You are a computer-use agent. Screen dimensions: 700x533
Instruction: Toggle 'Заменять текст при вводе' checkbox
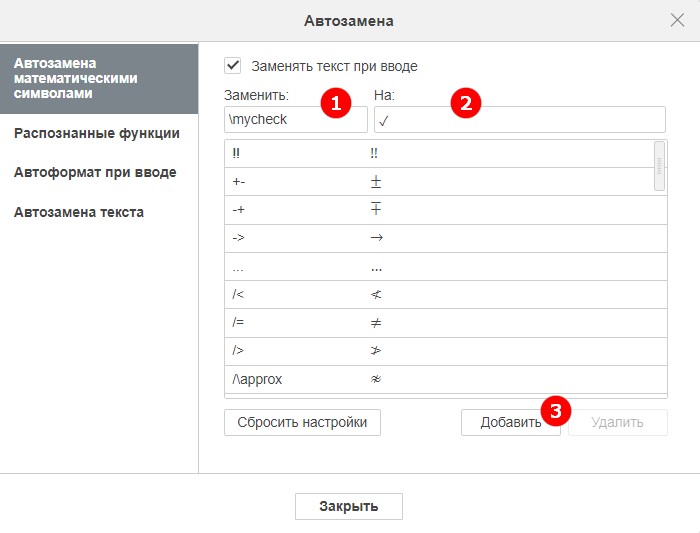coord(233,65)
